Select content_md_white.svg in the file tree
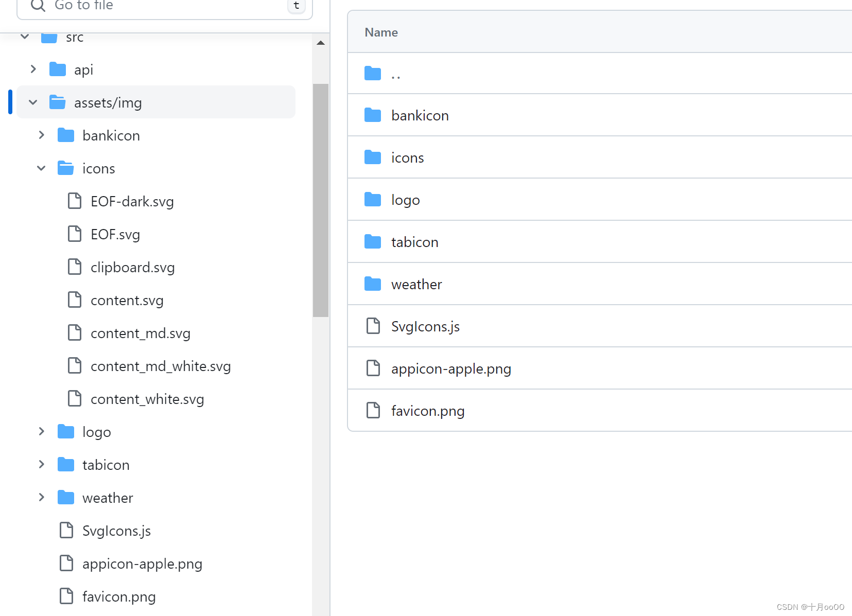Screen dimensions: 852x616 tap(161, 366)
